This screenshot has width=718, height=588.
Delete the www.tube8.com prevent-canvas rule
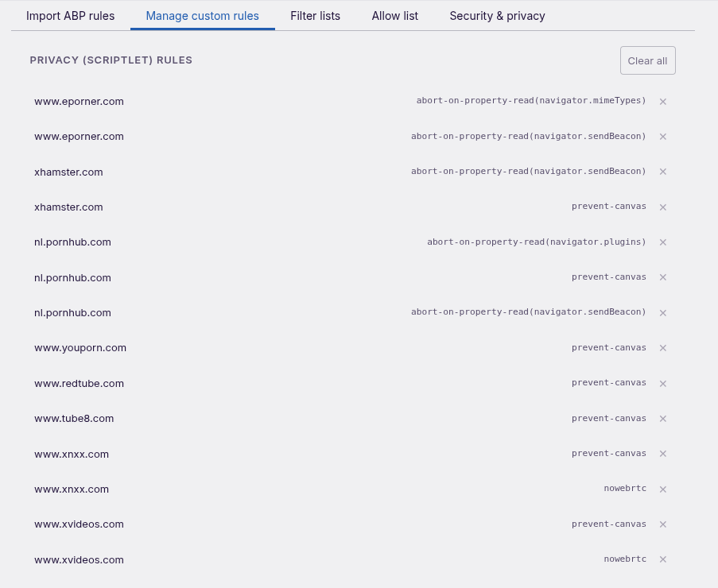tap(662, 419)
